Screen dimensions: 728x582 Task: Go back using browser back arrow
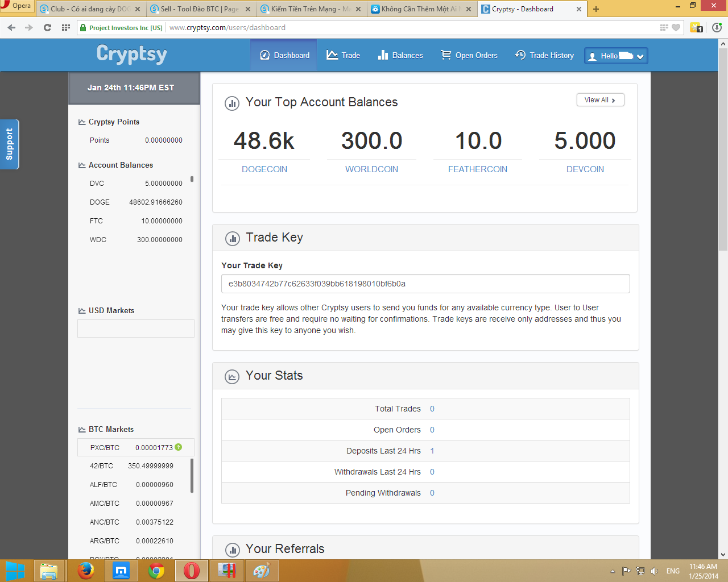pyautogui.click(x=12, y=27)
